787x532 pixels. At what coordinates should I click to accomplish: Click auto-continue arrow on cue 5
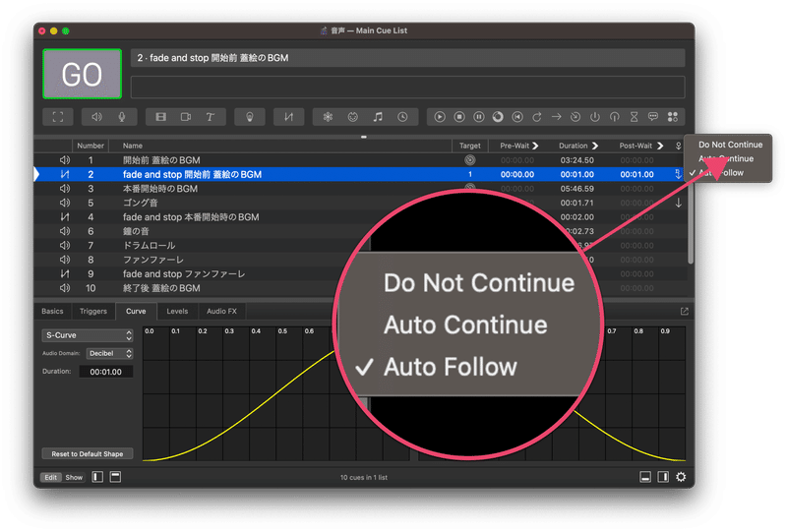678,203
